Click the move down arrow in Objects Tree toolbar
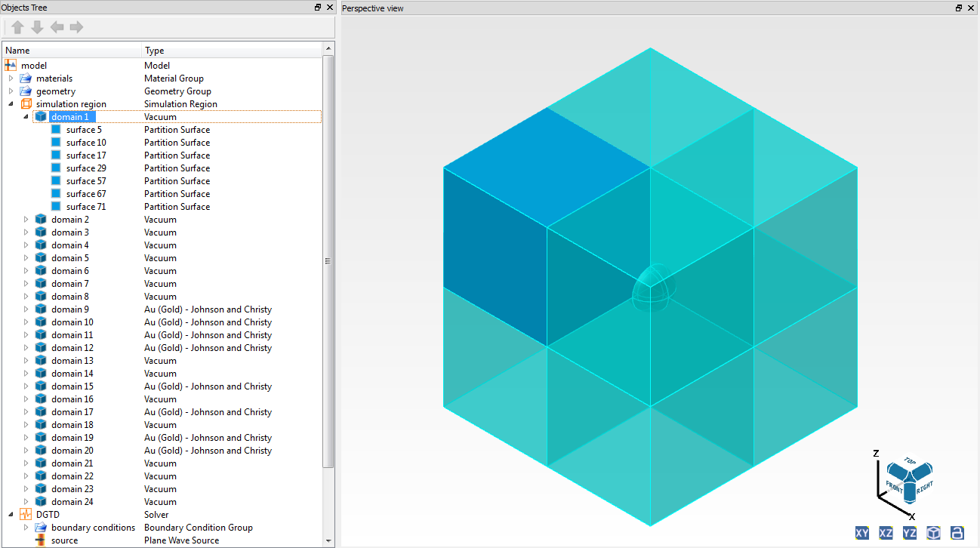 pyautogui.click(x=37, y=27)
